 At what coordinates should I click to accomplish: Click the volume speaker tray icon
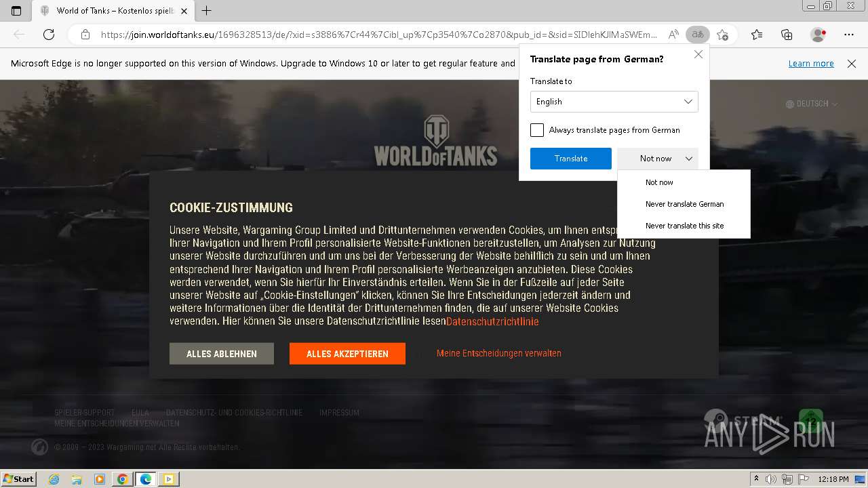click(x=771, y=479)
